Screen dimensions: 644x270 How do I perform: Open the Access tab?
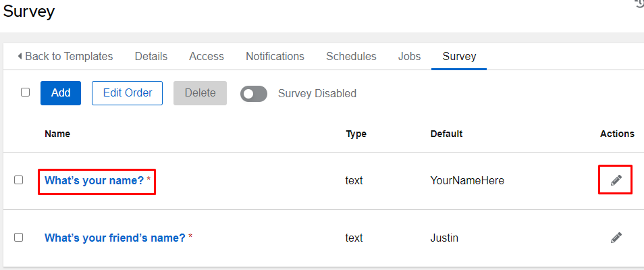207,57
